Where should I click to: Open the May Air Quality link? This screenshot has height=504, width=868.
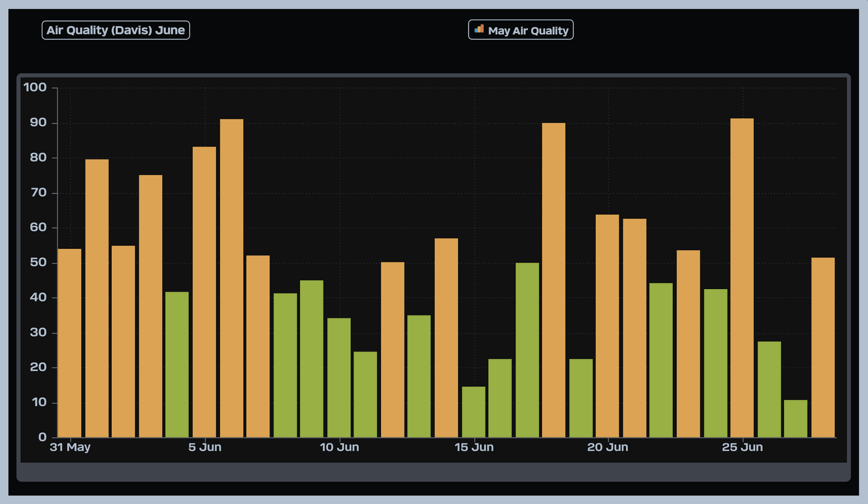pos(528,31)
